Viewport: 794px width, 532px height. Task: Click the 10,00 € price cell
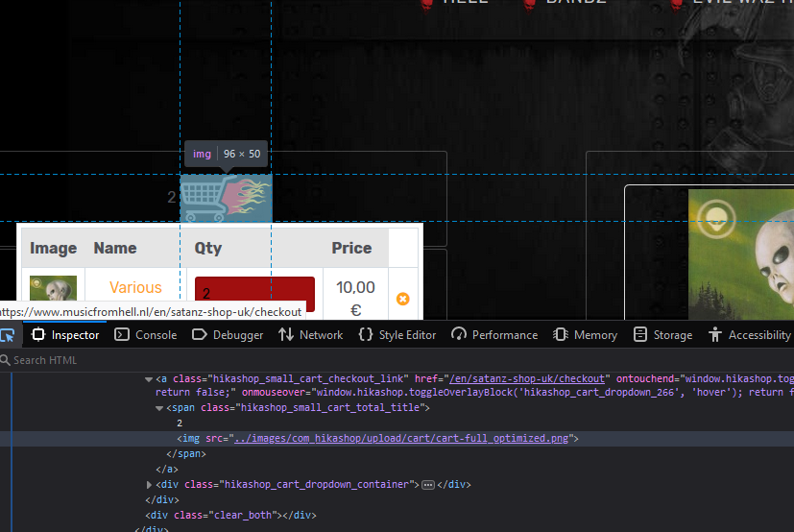[x=355, y=298]
